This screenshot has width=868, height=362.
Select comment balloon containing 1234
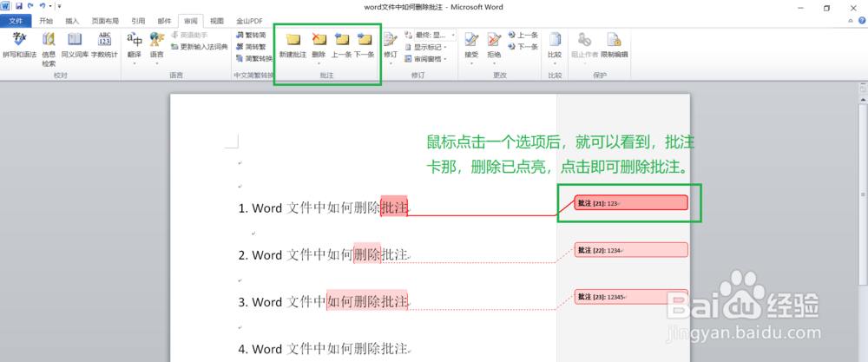tap(631, 250)
